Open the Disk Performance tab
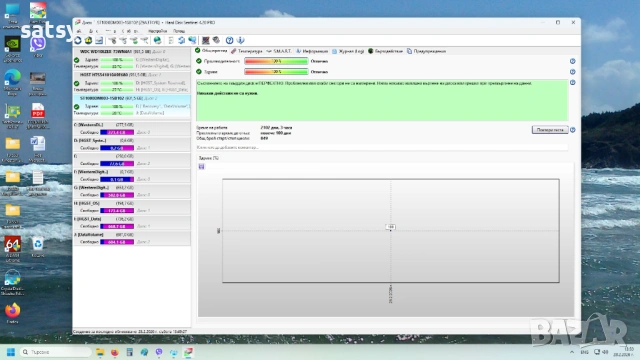Screen dimensions: 640x360 pos(385,51)
